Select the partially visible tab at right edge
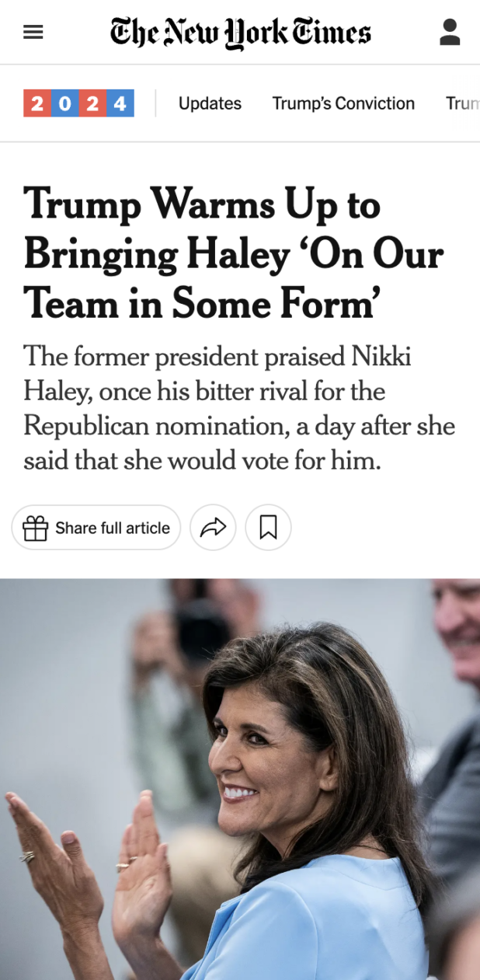Screen dimensions: 480x980 (x=463, y=103)
